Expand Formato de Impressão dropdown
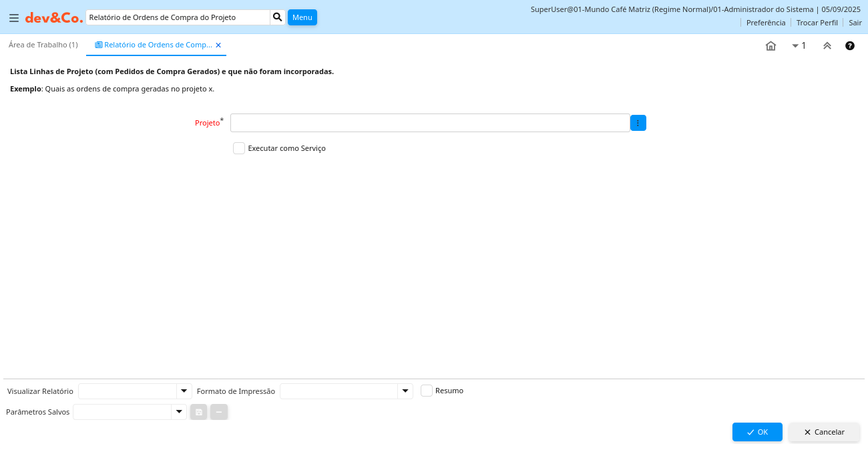Viewport: 868px width, 450px height. click(405, 391)
